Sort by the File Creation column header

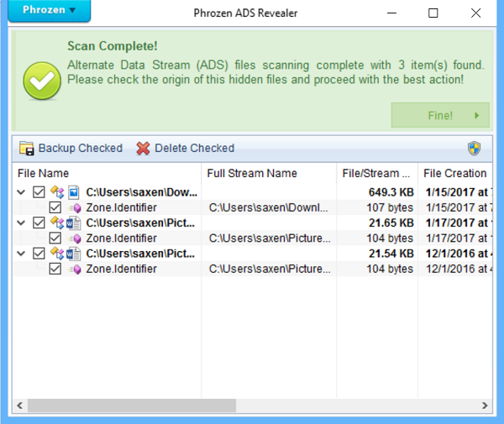click(455, 174)
